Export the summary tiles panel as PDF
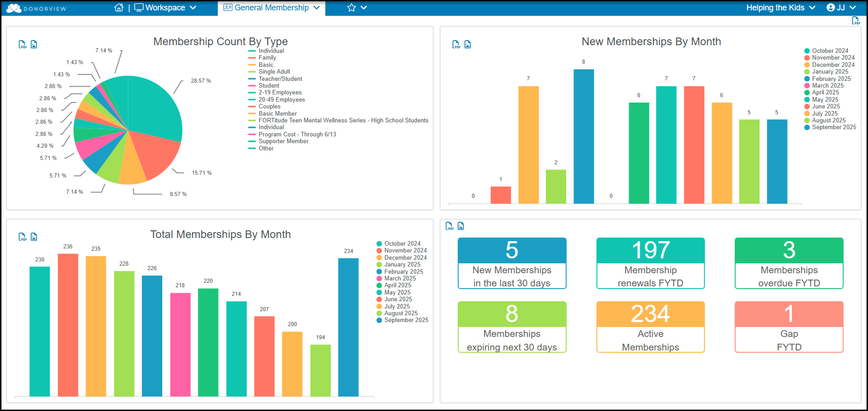The image size is (868, 411). [x=450, y=226]
